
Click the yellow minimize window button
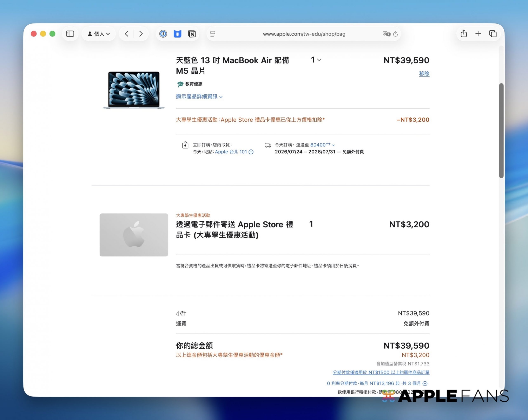pyautogui.click(x=43, y=34)
